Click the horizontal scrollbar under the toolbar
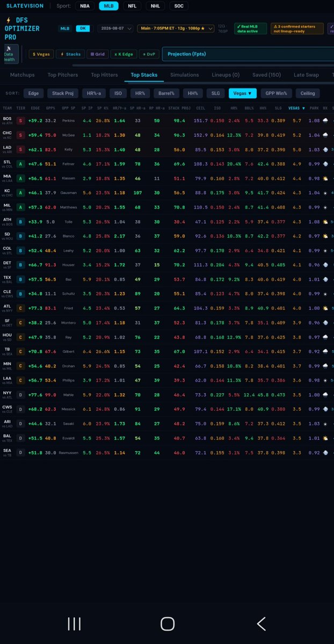 click(203, 65)
